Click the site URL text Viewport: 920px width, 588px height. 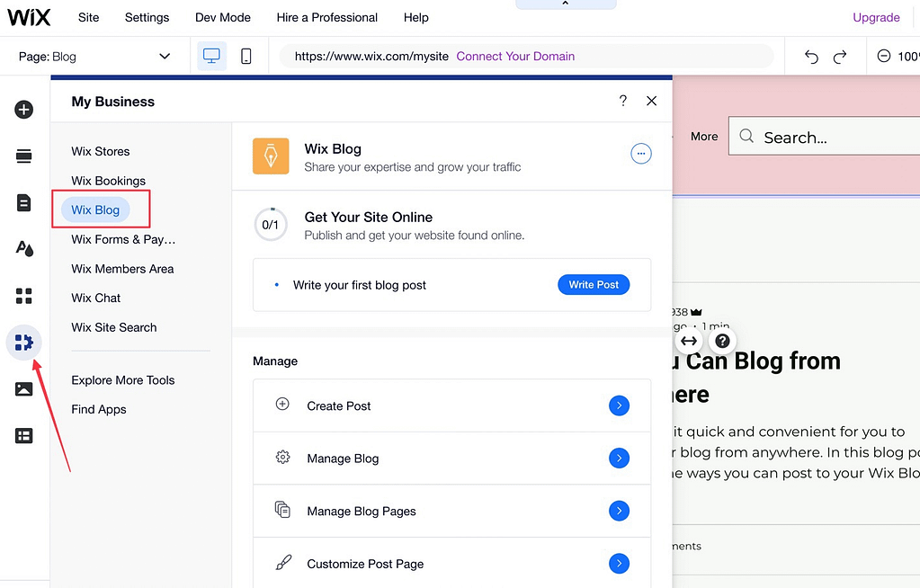(371, 57)
